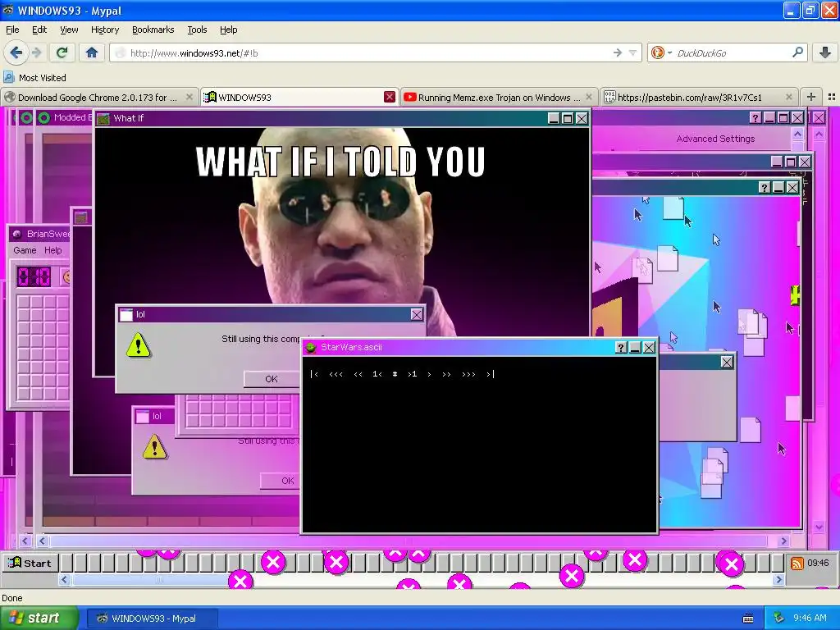Viewport: 840px width, 630px height.
Task: Switch to the Download Google Chrome tab
Action: (x=98, y=97)
